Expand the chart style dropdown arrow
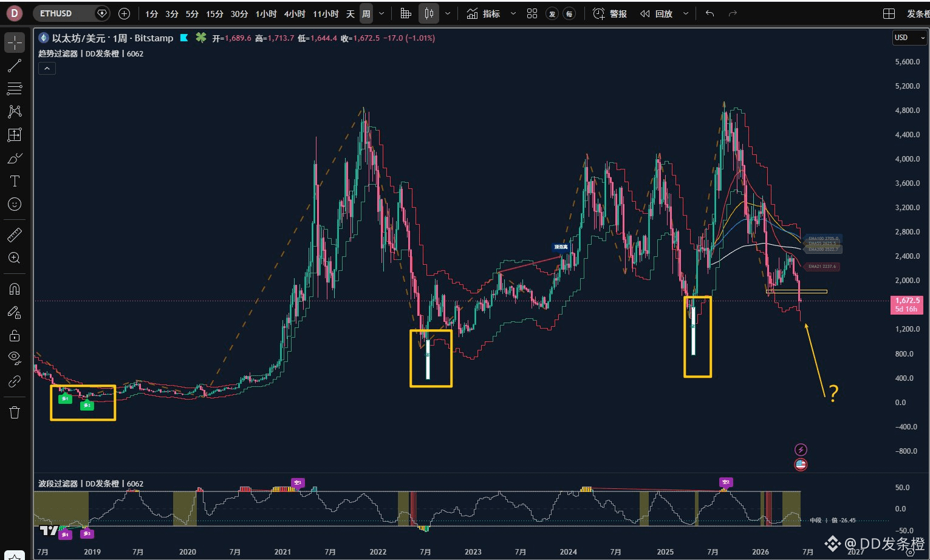Viewport: 930px width, 560px height. [448, 13]
